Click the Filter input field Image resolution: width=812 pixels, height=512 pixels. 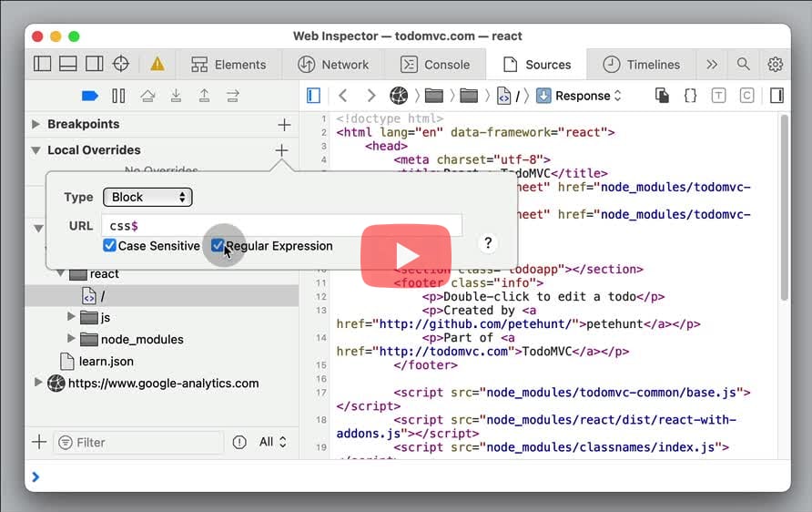tap(138, 443)
